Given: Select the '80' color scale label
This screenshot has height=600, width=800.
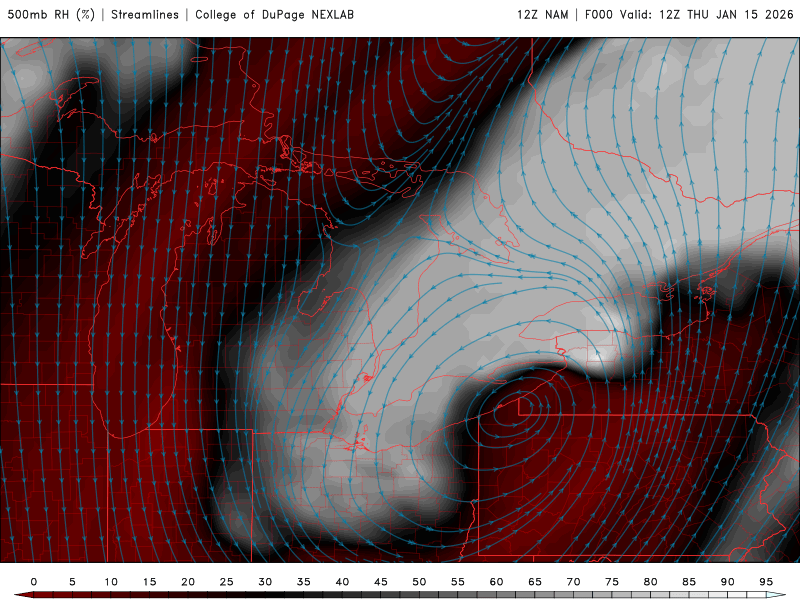Looking at the screenshot, I should coord(651,582).
